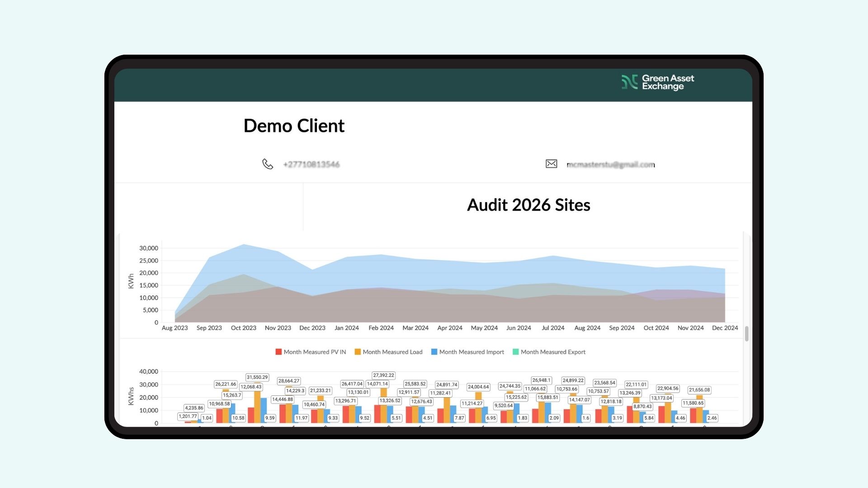This screenshot has width=868, height=488.
Task: Click the red PV IN legend square
Action: (278, 352)
